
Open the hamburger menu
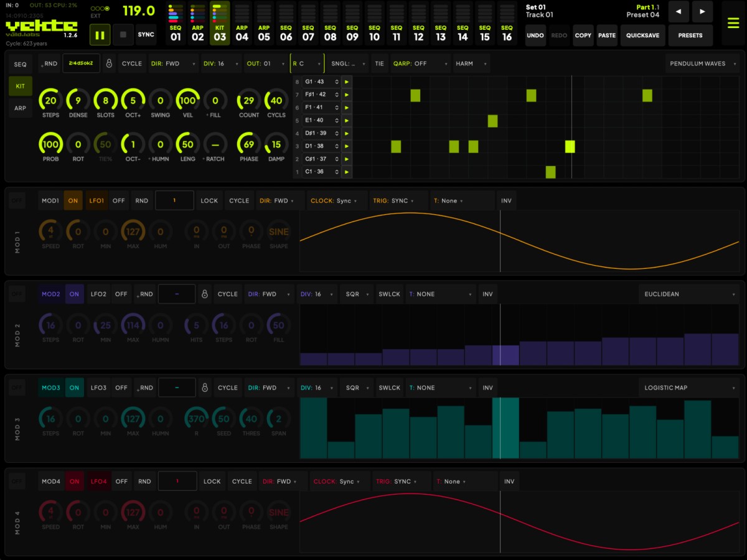(733, 23)
